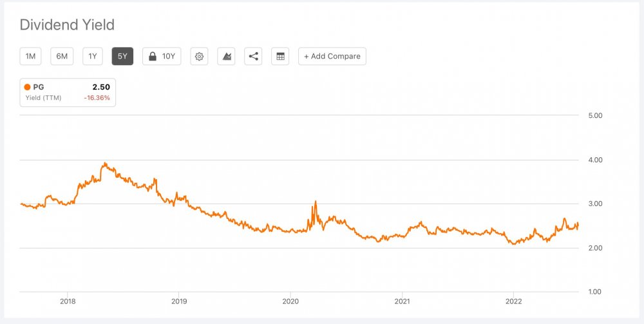Click the 2018 x-axis year label
Screen dimensions: 644x324
click(68, 301)
